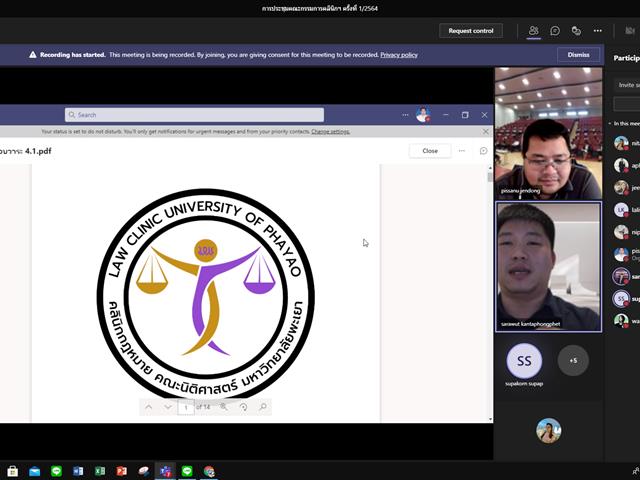Toggle the camera icon in meeting toolbar
The image size is (640, 480).
[630, 31]
